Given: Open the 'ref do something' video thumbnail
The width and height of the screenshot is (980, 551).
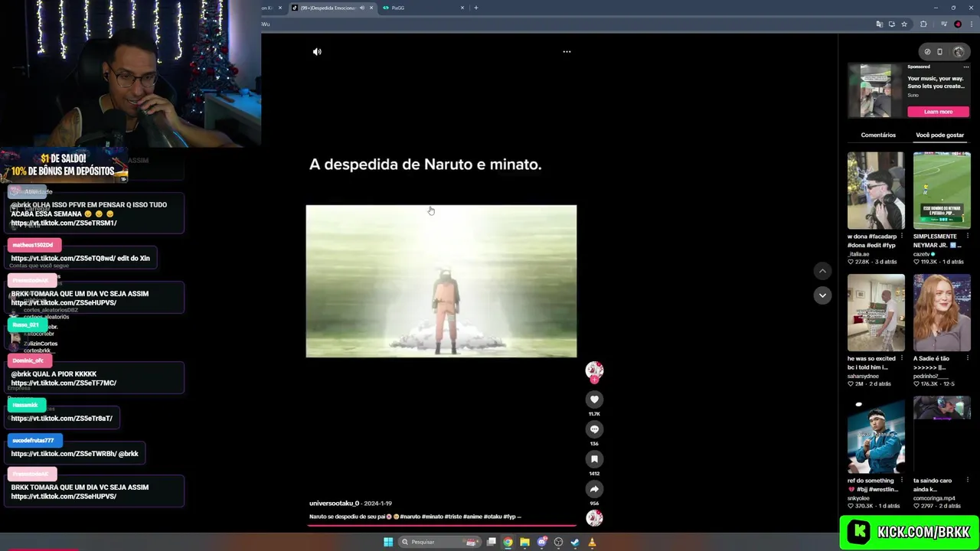Looking at the screenshot, I should coord(876,435).
